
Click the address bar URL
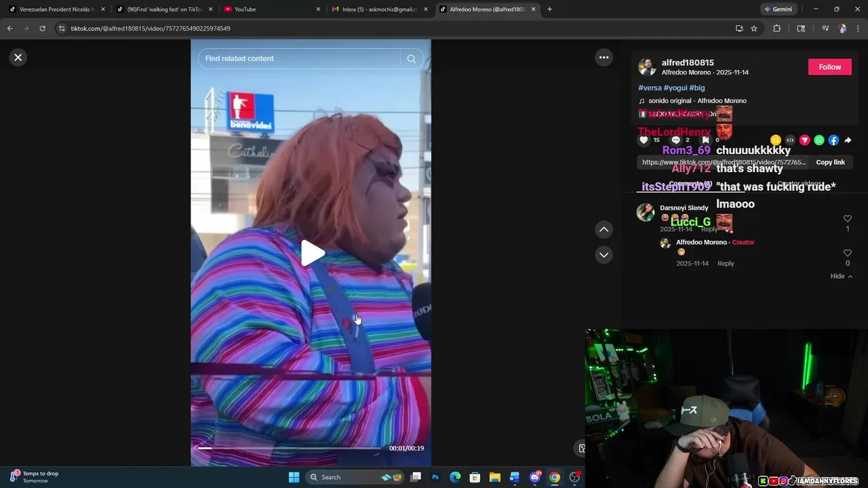(151, 28)
